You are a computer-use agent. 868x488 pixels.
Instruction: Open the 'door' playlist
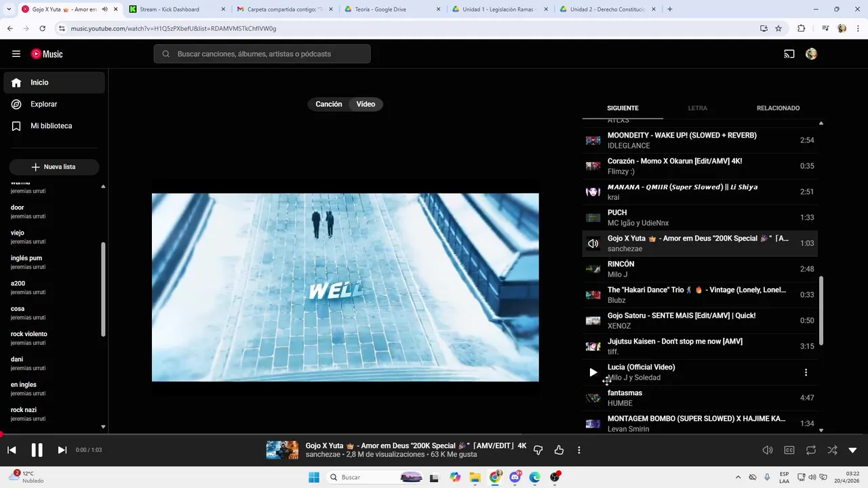pos(53,211)
